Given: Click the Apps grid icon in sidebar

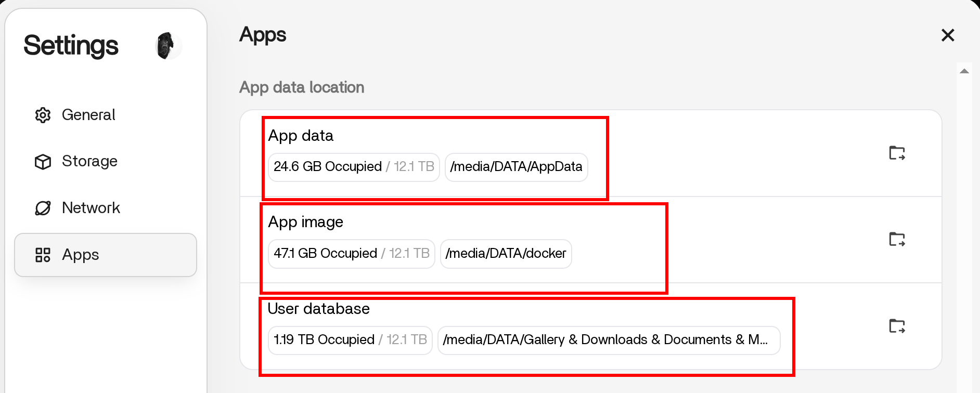Looking at the screenshot, I should [x=43, y=255].
